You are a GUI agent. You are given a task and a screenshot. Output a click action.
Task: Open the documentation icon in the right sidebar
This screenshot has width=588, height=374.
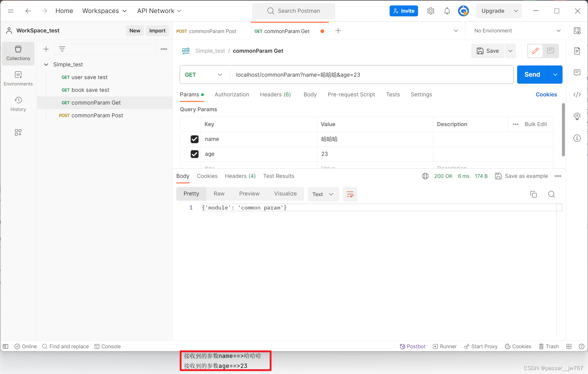coord(577,51)
